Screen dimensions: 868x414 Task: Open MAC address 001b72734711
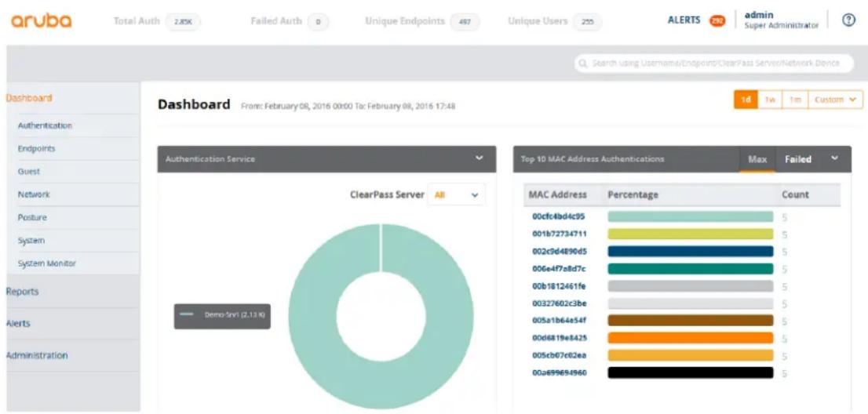point(559,234)
